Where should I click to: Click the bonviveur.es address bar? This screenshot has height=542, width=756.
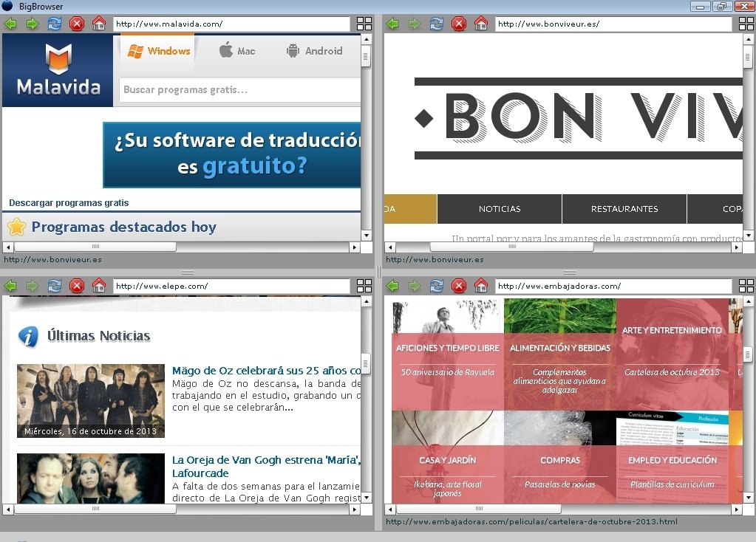(x=613, y=24)
